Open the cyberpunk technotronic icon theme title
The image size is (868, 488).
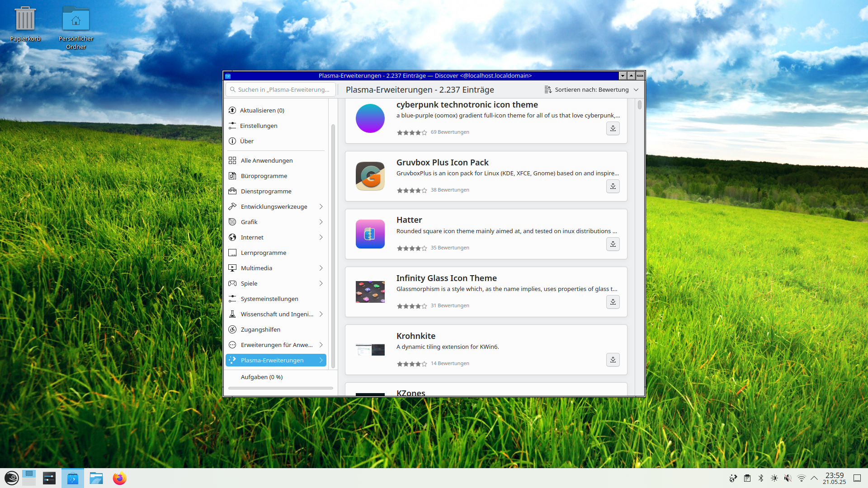point(467,104)
